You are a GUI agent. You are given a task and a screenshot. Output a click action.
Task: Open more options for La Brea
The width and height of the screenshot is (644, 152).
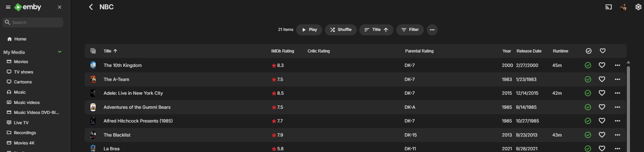tap(617, 149)
